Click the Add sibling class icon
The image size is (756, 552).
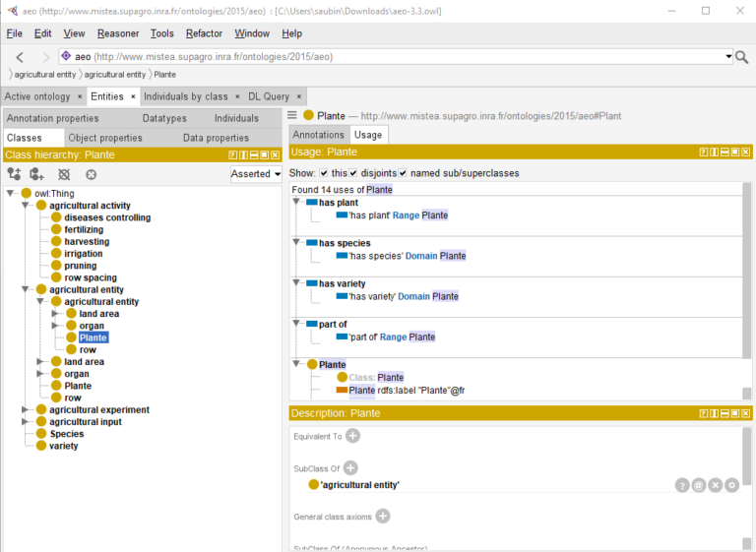point(36,174)
